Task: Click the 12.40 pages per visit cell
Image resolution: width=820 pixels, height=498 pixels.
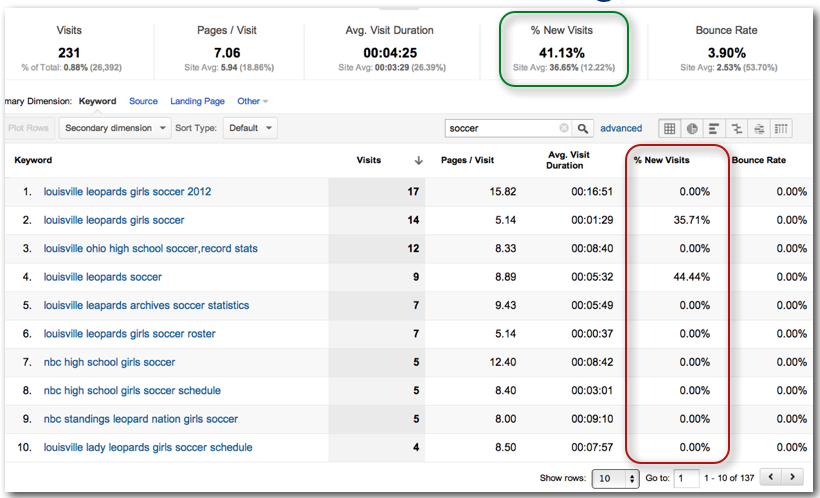Action: [x=503, y=362]
